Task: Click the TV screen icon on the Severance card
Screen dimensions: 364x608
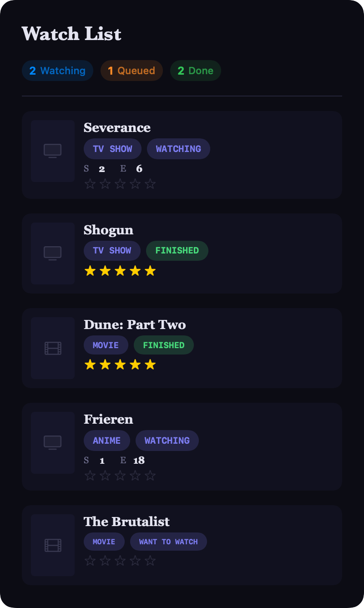Action: (x=52, y=151)
